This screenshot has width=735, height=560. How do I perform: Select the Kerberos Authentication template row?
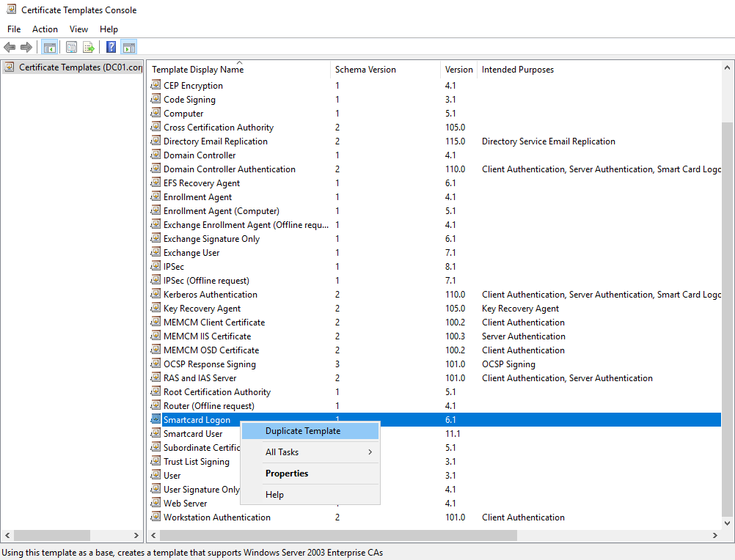point(210,295)
